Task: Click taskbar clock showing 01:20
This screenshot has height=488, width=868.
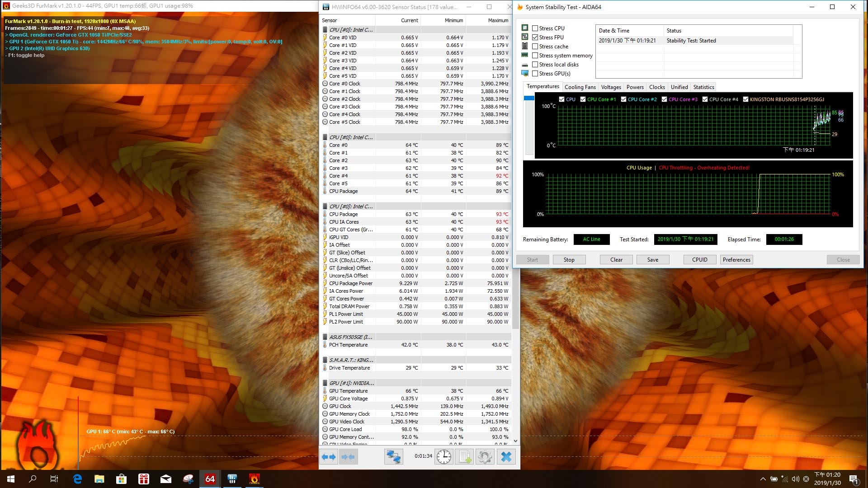Action: click(827, 479)
